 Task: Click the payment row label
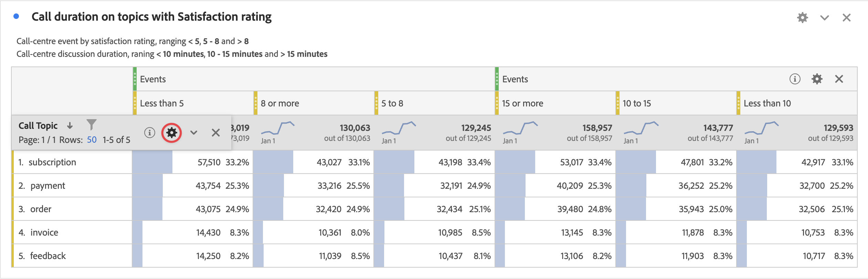pyautogui.click(x=47, y=186)
